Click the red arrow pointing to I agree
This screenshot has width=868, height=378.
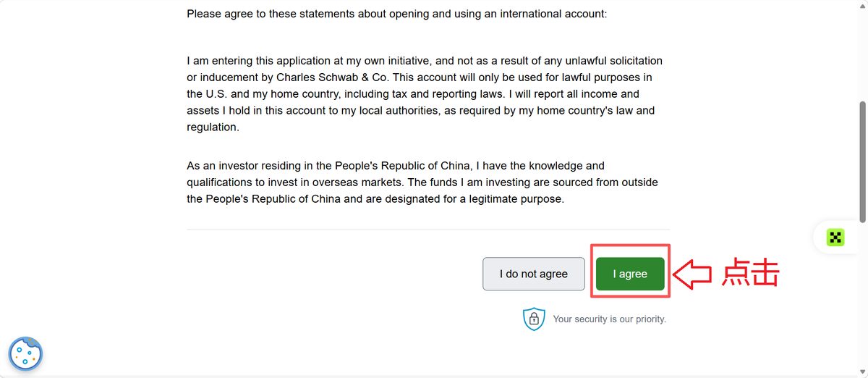tap(692, 274)
